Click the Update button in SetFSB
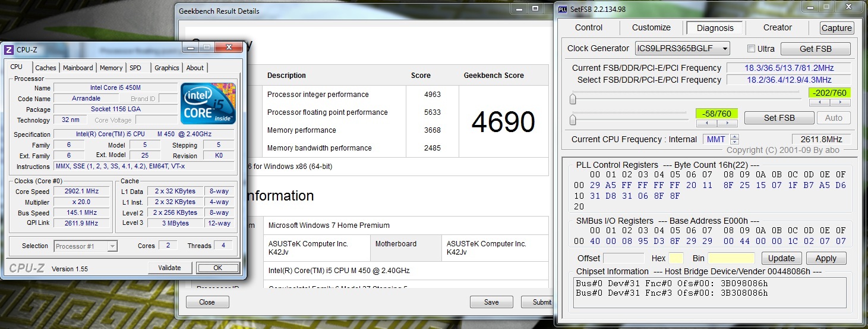The image size is (868, 329). pyautogui.click(x=781, y=258)
